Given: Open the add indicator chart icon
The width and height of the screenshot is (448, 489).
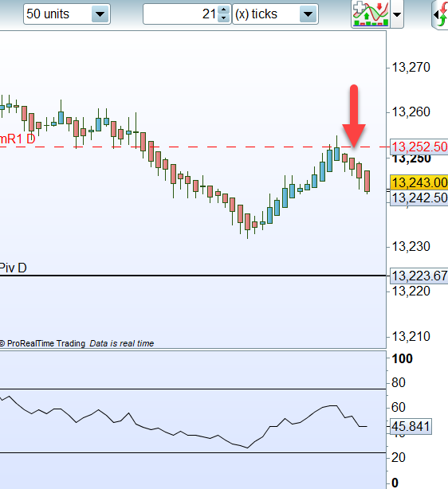Looking at the screenshot, I should pos(371,14).
